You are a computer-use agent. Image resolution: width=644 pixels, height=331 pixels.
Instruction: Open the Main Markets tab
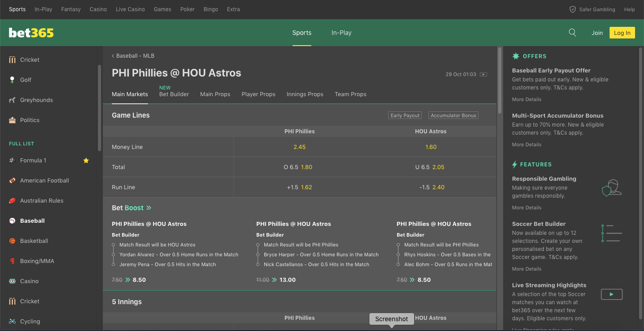tap(130, 94)
